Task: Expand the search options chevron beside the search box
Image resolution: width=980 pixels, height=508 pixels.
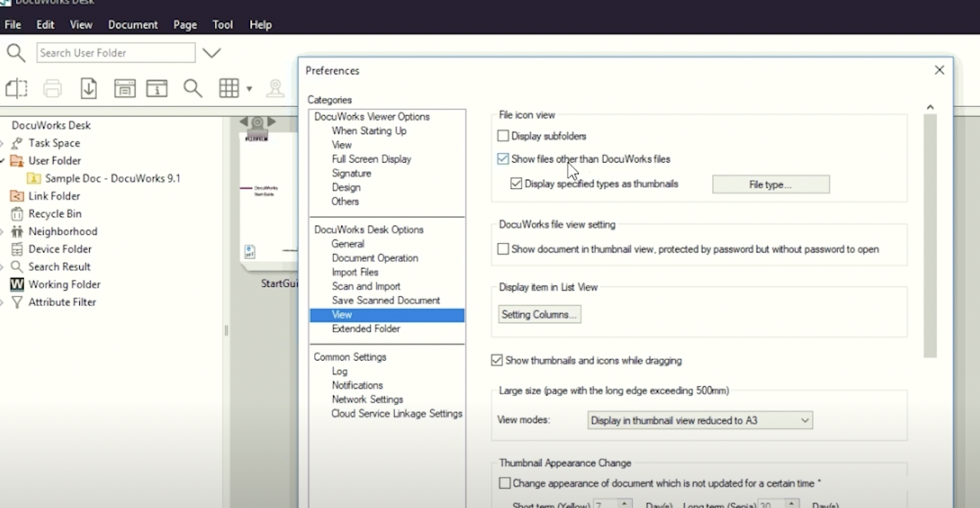Action: 212,53
